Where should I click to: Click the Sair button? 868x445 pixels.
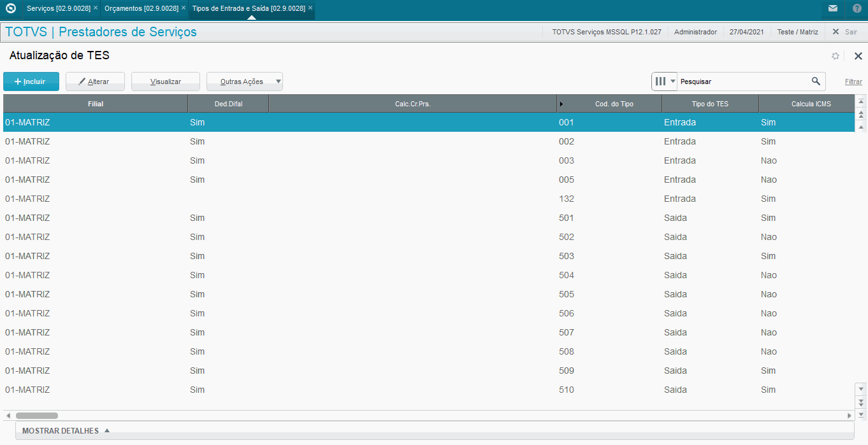(x=844, y=32)
